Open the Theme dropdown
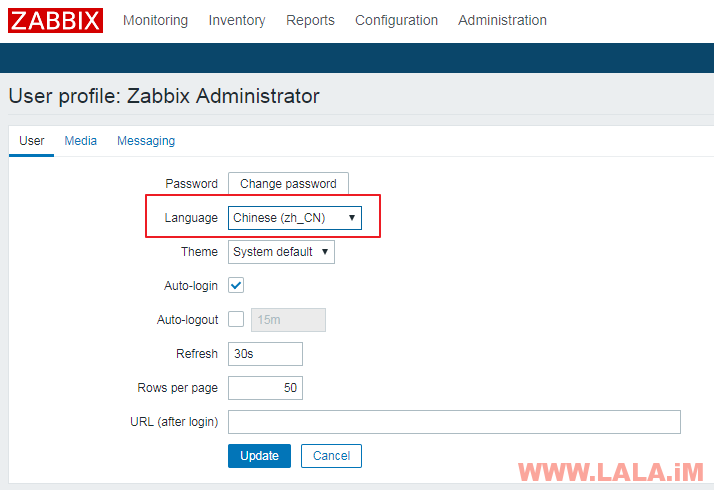The height and width of the screenshot is (490, 714). (281, 252)
